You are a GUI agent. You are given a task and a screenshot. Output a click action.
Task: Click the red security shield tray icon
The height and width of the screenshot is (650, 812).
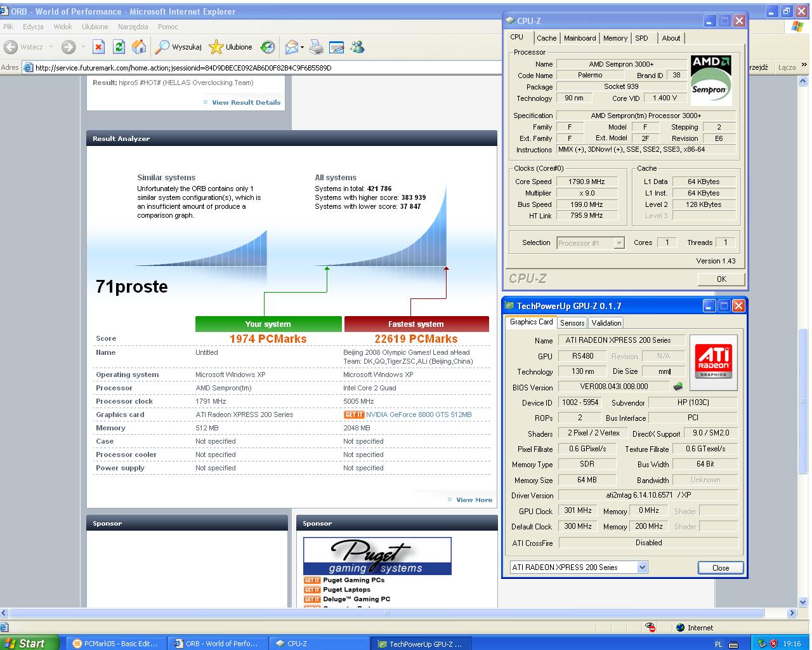(773, 643)
